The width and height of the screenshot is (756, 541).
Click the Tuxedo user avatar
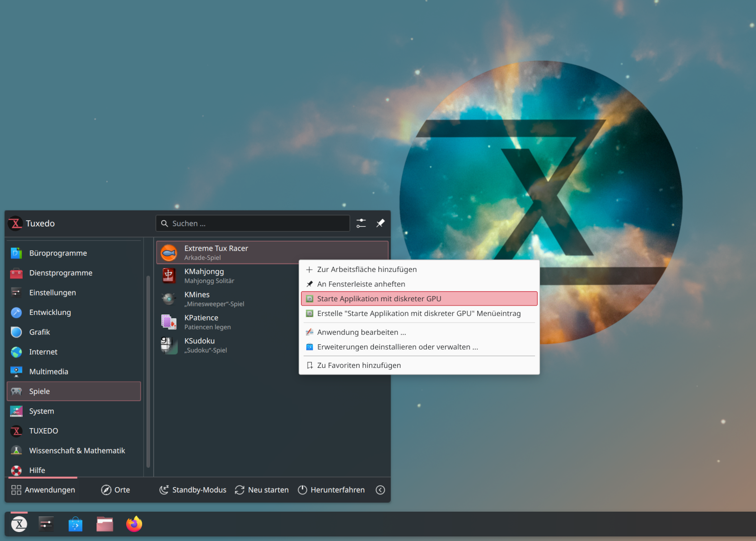click(x=16, y=223)
